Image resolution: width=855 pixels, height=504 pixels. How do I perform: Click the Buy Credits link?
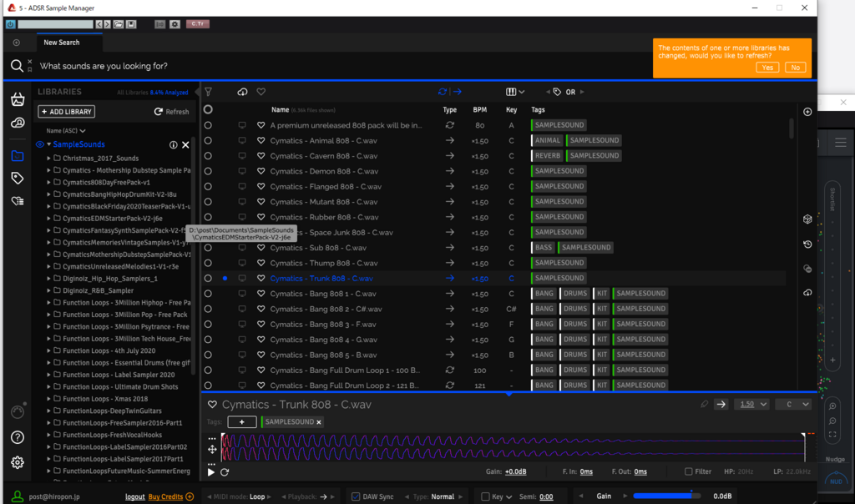(165, 497)
